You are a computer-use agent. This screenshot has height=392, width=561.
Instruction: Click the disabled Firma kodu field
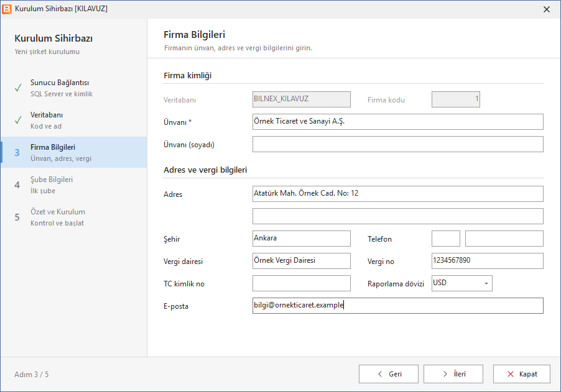coord(456,99)
